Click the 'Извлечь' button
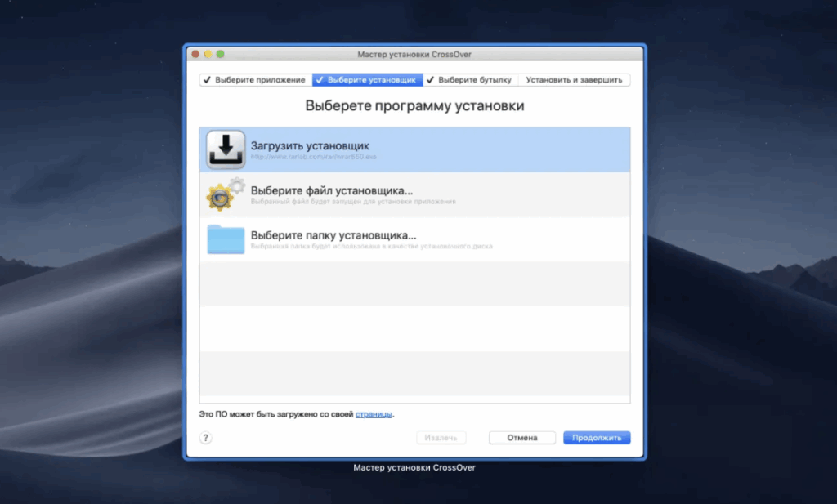837x504 pixels. pyautogui.click(x=441, y=438)
